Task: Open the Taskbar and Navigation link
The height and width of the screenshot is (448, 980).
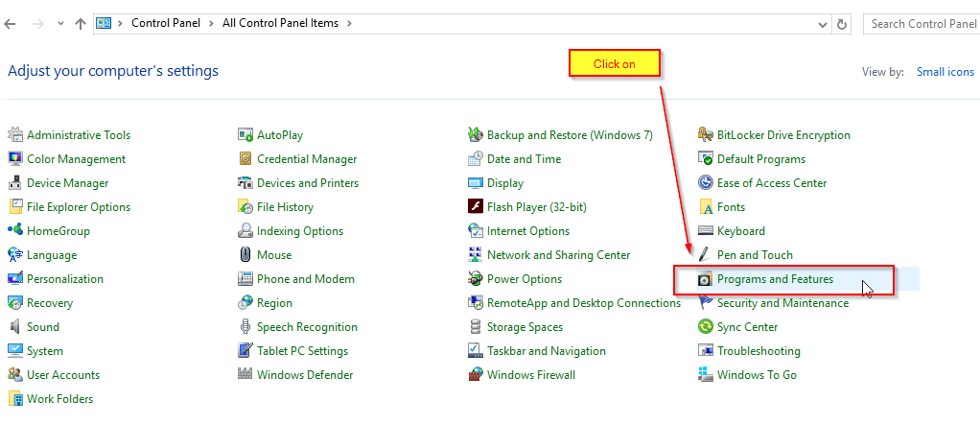Action: coord(547,351)
